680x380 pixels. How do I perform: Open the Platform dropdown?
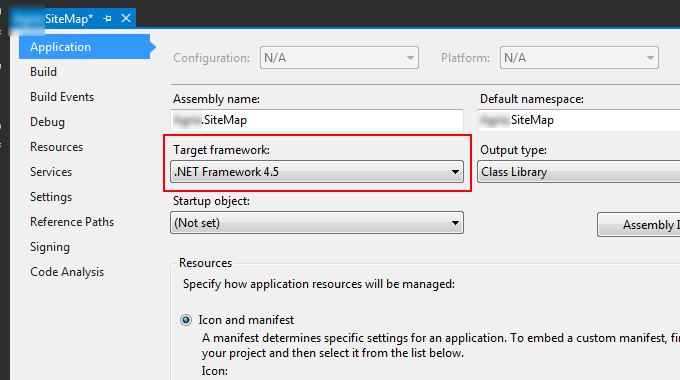[579, 58]
